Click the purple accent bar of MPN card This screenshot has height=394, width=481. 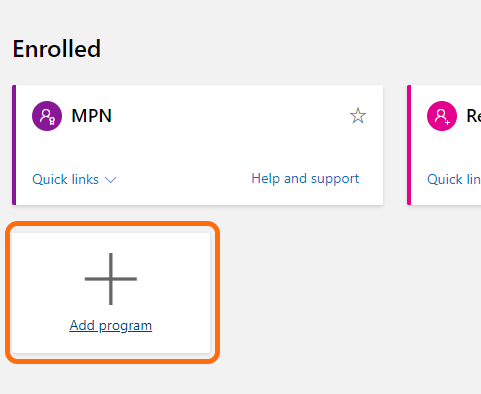tap(14, 145)
